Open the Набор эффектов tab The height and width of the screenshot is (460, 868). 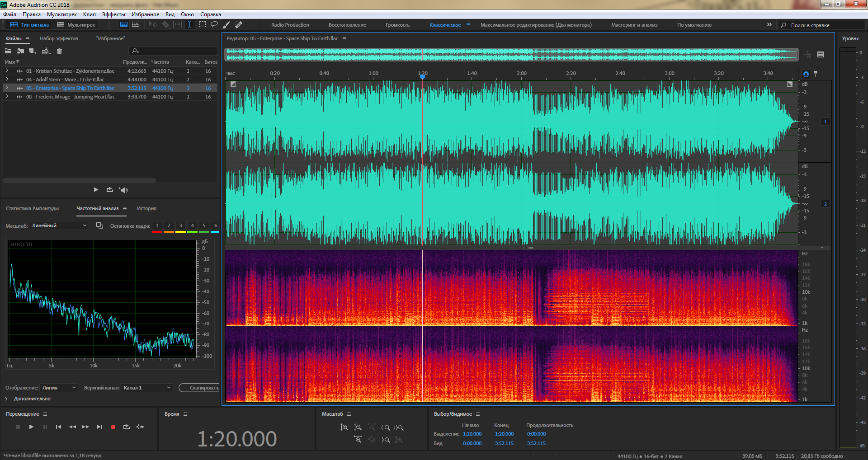[x=59, y=38]
